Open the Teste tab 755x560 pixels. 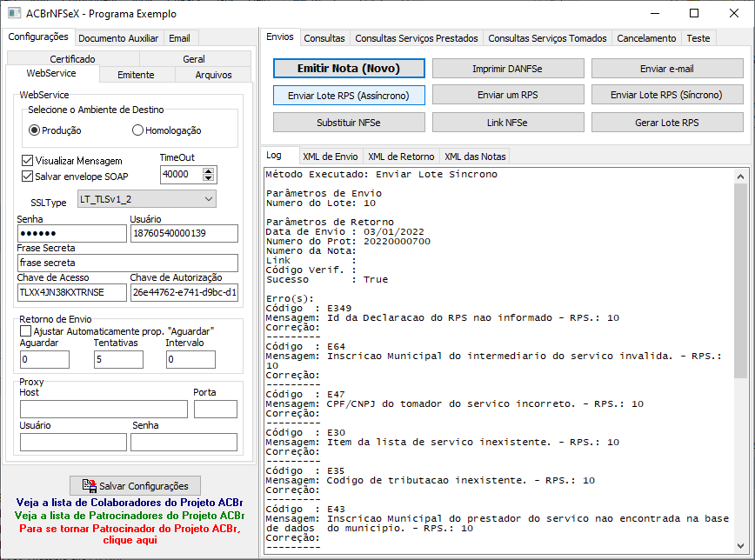click(698, 38)
